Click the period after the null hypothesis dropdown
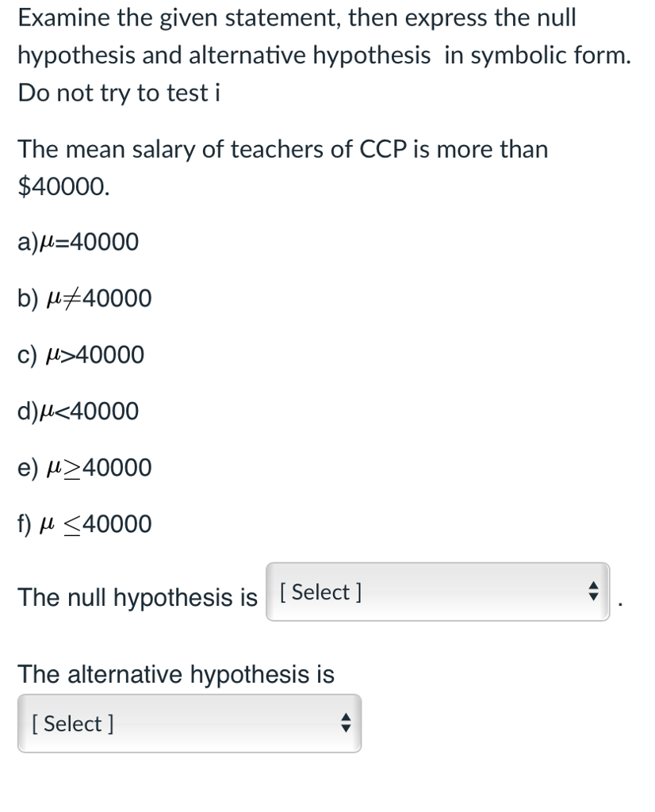 tap(622, 603)
